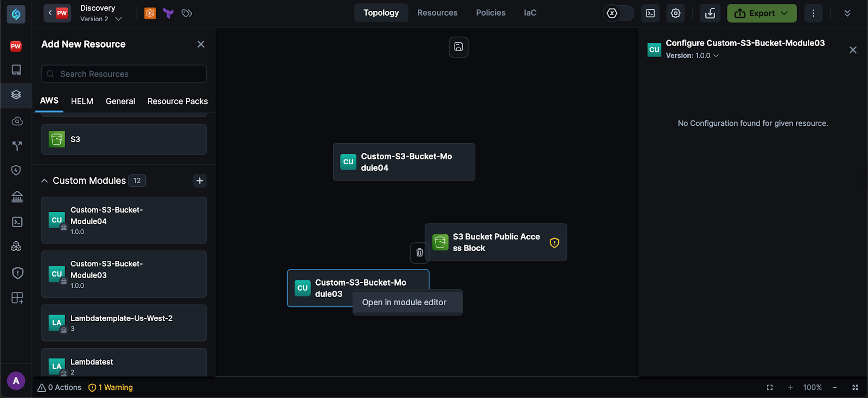Open the cubes/modules icon in sidebar
Screen dimensions: 868x398
click(16, 247)
